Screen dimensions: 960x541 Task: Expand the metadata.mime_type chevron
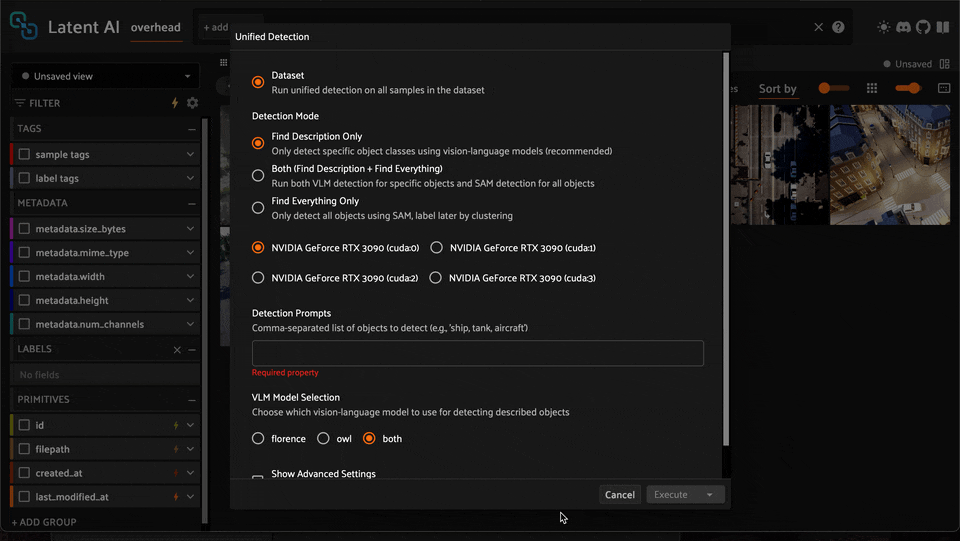tap(190, 252)
